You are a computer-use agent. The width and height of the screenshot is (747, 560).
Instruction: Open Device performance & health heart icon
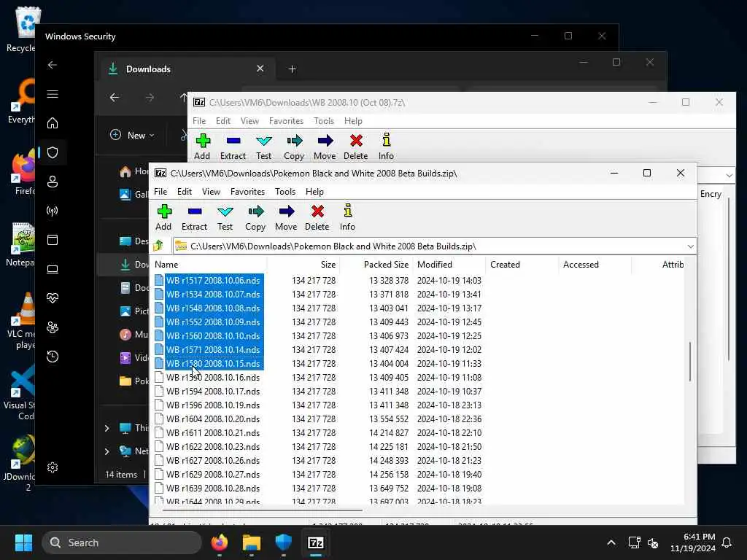tap(53, 298)
